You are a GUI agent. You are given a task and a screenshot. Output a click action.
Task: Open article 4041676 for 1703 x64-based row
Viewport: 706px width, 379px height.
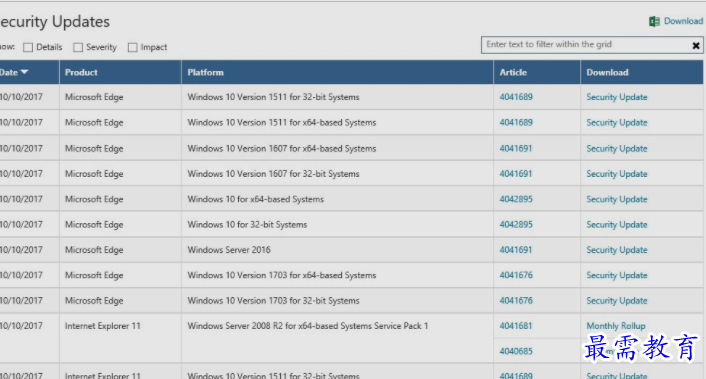tap(516, 275)
